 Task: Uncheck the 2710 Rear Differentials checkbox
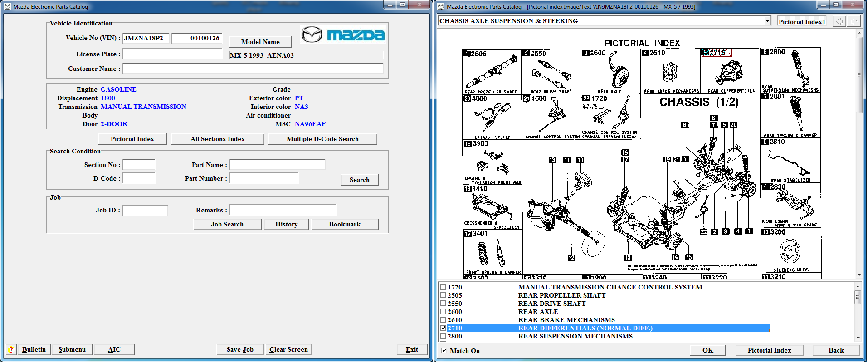click(444, 328)
